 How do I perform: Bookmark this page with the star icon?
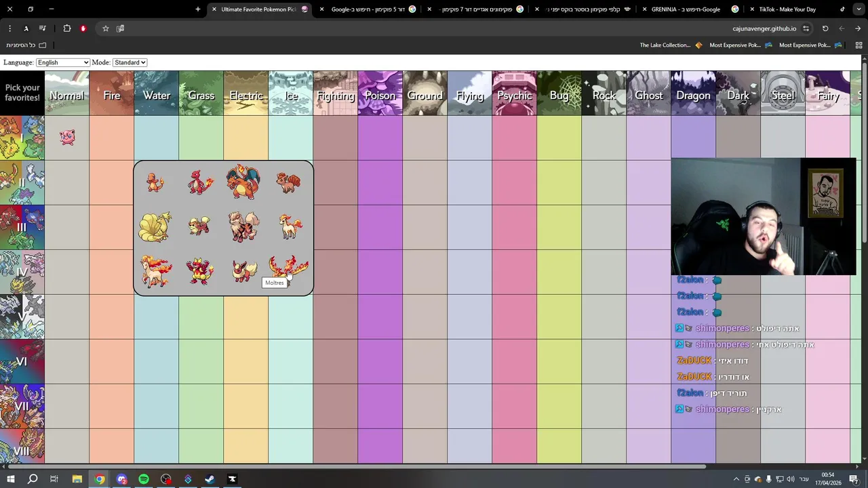point(106,28)
